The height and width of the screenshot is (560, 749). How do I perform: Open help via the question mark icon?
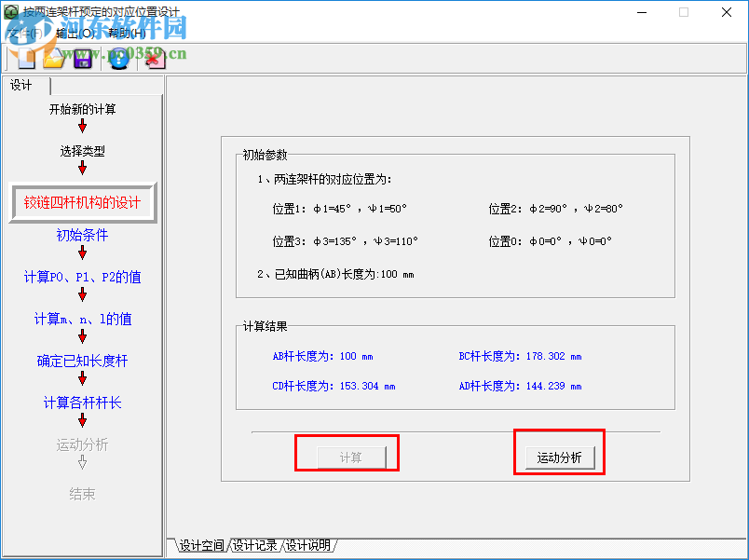(121, 58)
